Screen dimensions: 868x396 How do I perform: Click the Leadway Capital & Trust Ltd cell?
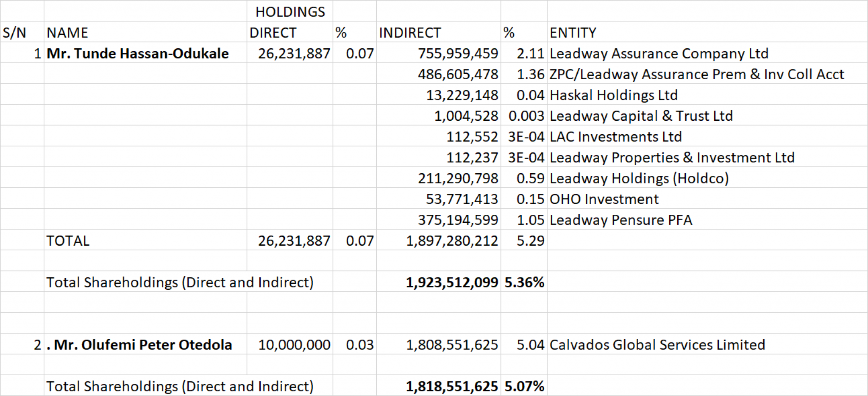[x=641, y=116]
